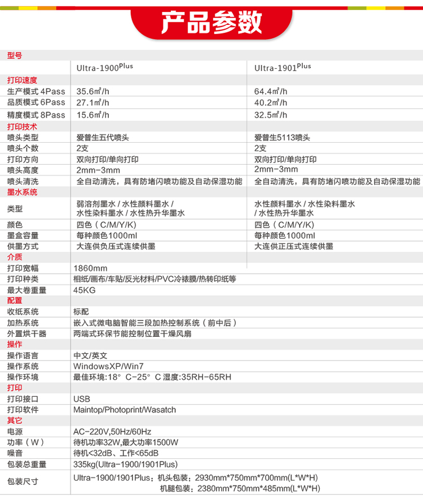The image size is (423, 504).
Task: Click the 产品参数 title banner
Action: pyautogui.click(x=211, y=23)
